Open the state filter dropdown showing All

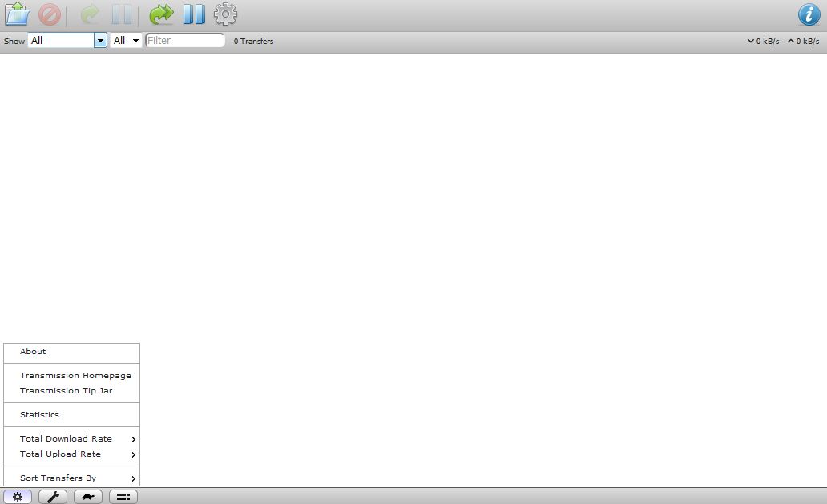click(67, 41)
